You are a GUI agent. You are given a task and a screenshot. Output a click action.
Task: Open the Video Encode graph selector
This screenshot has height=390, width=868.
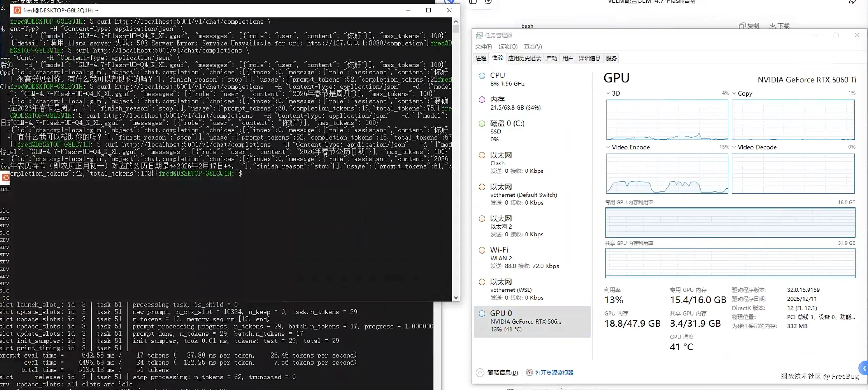pos(608,147)
